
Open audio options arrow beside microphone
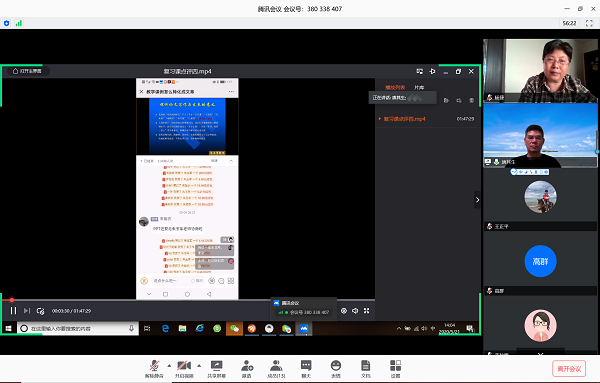(169, 366)
